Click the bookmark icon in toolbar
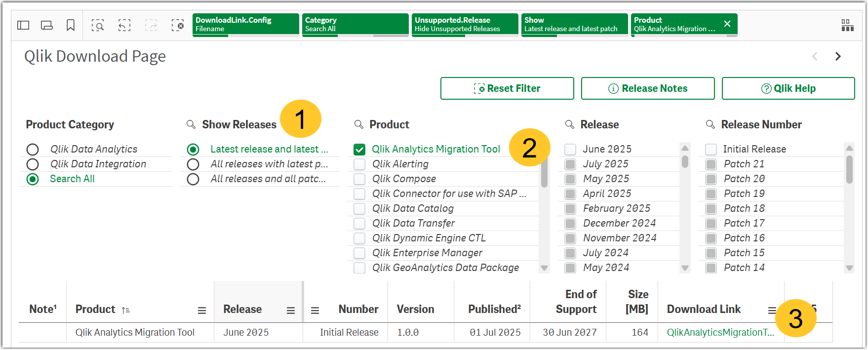 coord(71,25)
